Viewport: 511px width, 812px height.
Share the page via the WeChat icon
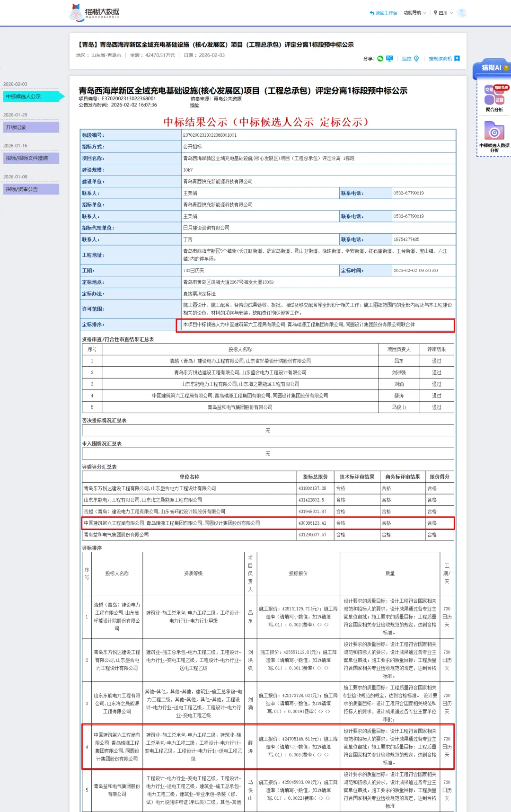pos(380,59)
